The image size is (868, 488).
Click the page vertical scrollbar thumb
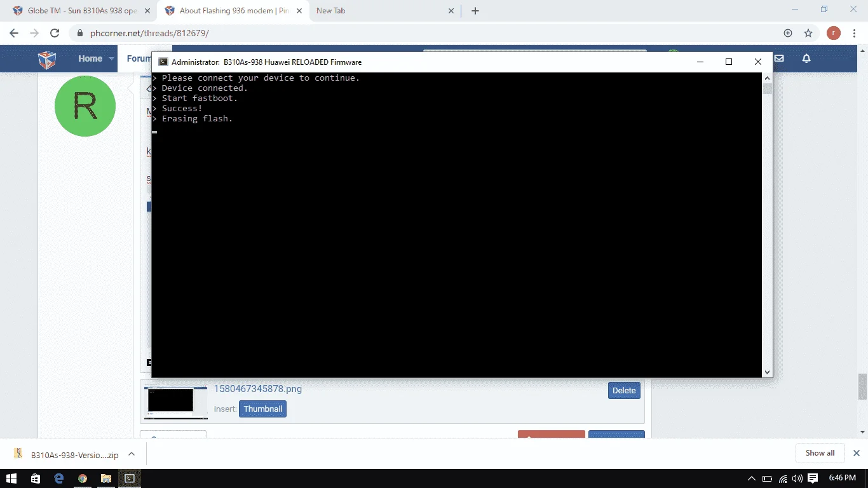[x=862, y=386]
